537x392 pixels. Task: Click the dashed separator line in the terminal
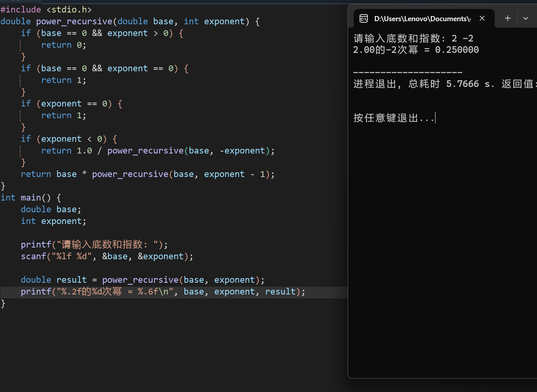tap(407, 72)
